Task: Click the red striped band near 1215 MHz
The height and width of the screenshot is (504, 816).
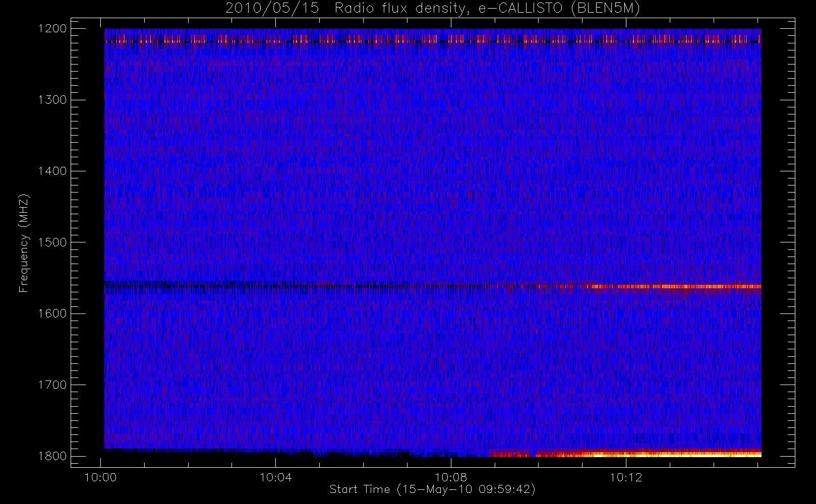Action: coord(433,39)
